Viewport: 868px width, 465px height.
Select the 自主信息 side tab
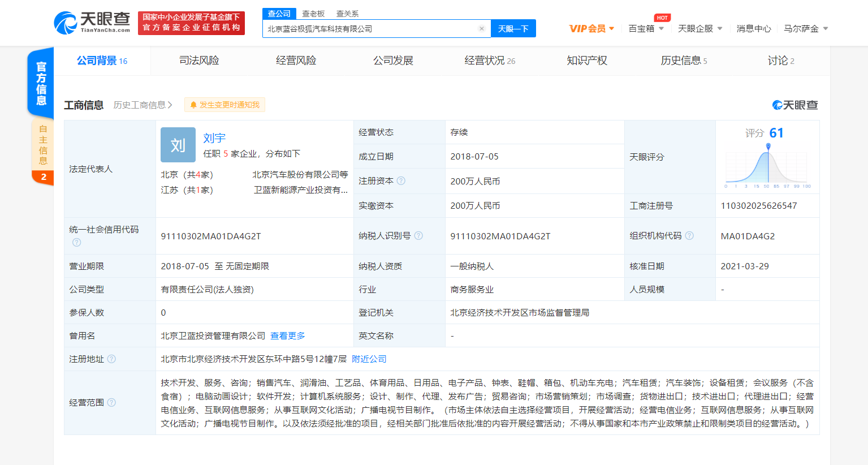coord(43,145)
